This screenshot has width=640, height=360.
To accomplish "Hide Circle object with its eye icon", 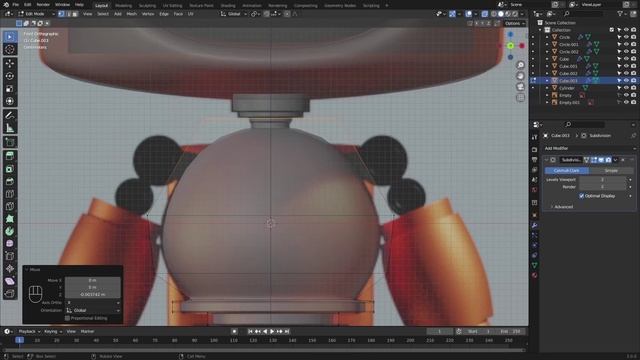I will (x=626, y=37).
